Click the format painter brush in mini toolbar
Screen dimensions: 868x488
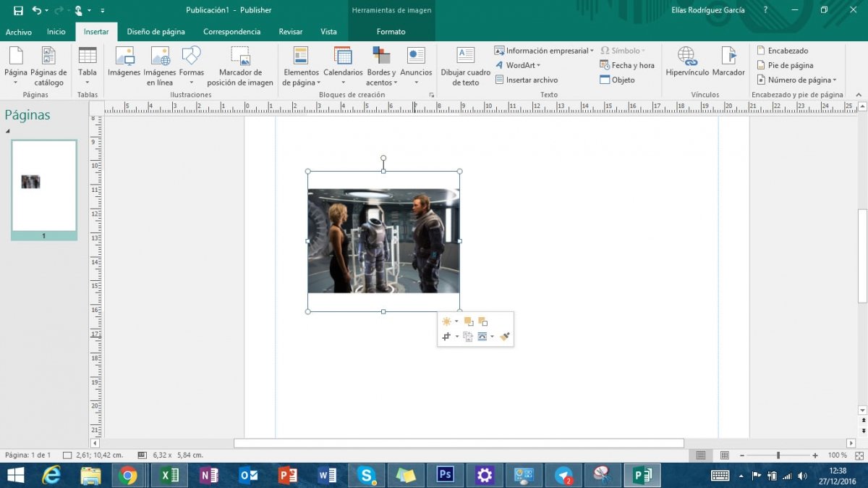505,337
